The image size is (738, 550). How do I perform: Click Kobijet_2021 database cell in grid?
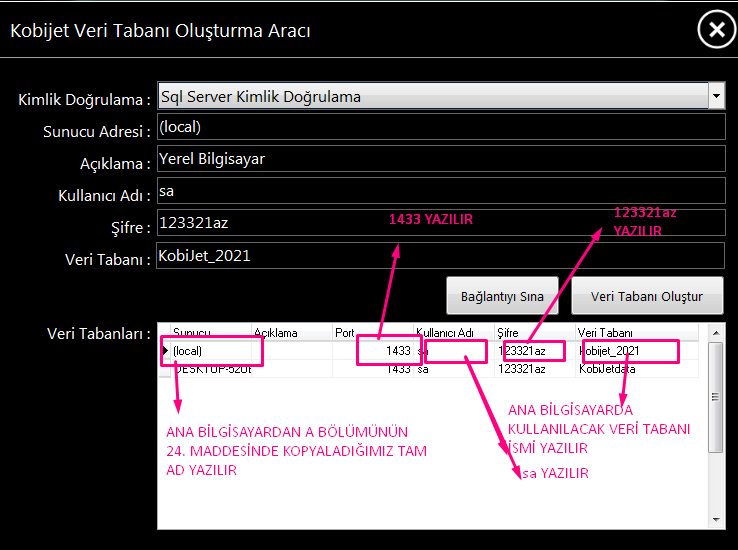tap(637, 351)
